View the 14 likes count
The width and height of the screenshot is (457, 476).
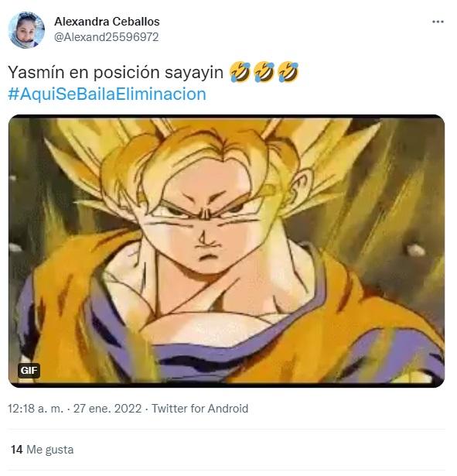pos(17,449)
